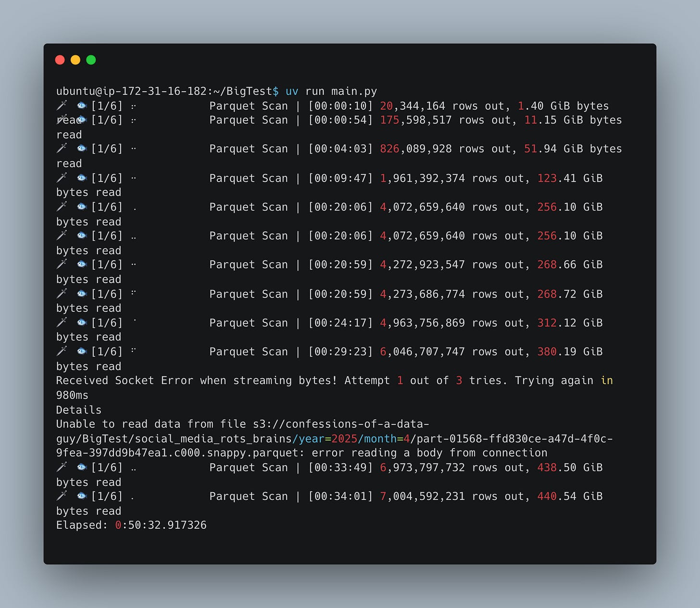Screen dimensions: 700x608
Task: Click the '[00:33:49]' timestamp
Action: pos(341,468)
